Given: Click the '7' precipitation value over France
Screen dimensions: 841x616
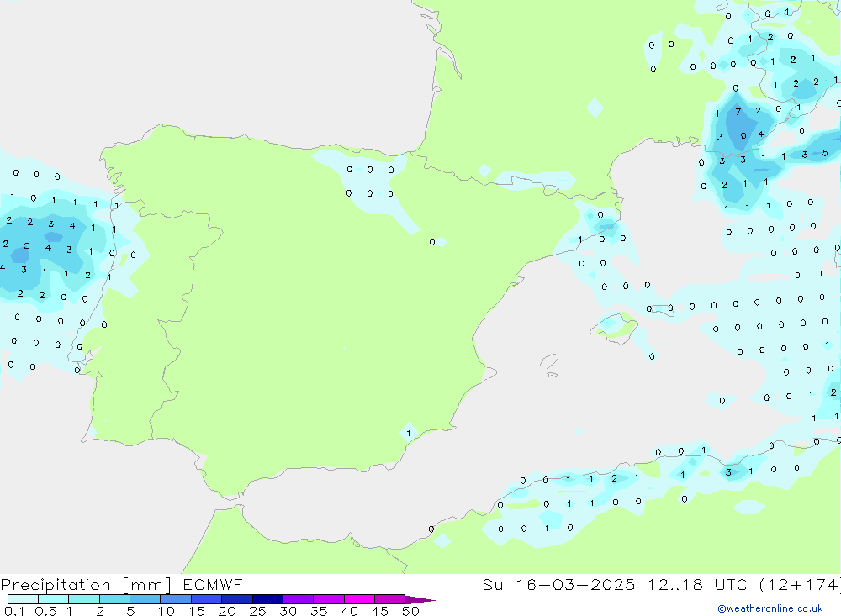Looking at the screenshot, I should 738,112.
